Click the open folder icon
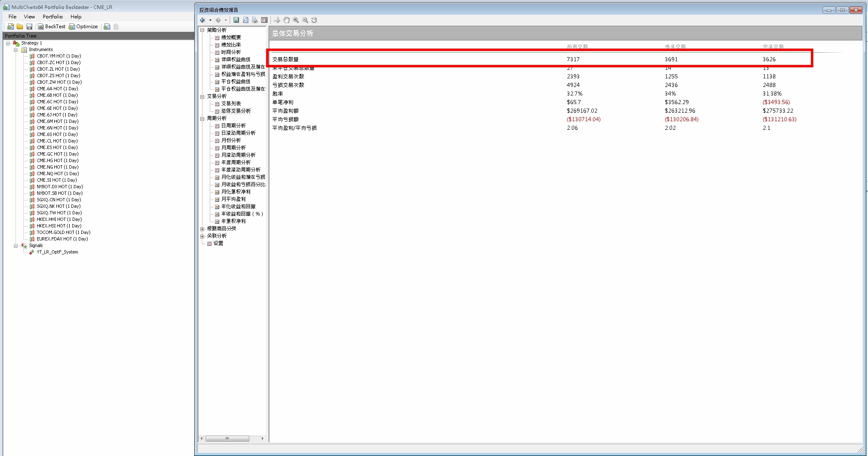The height and width of the screenshot is (456, 868). coord(20,27)
